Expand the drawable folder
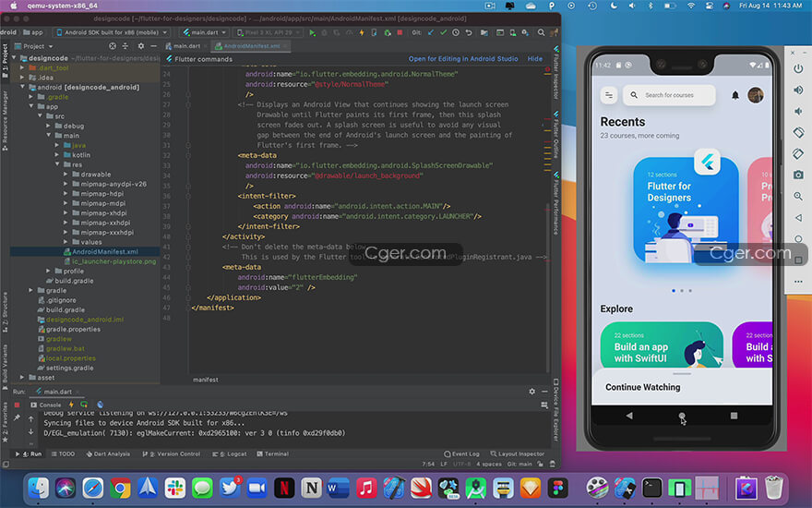Viewport: 812px width, 508px height. coord(66,175)
